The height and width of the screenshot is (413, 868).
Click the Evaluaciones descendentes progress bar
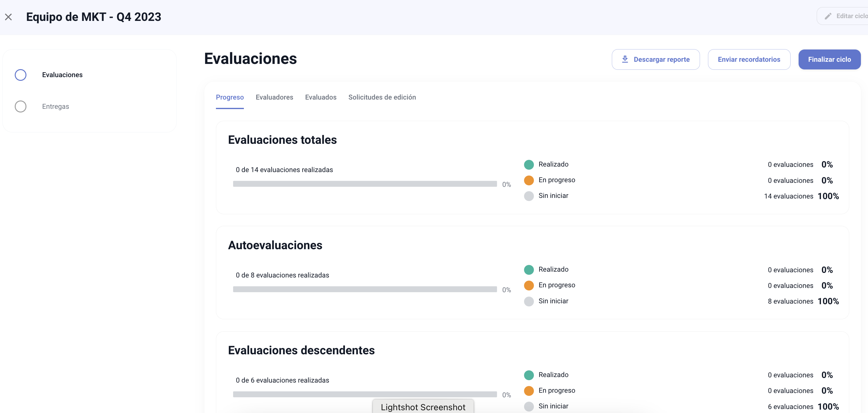tap(365, 394)
